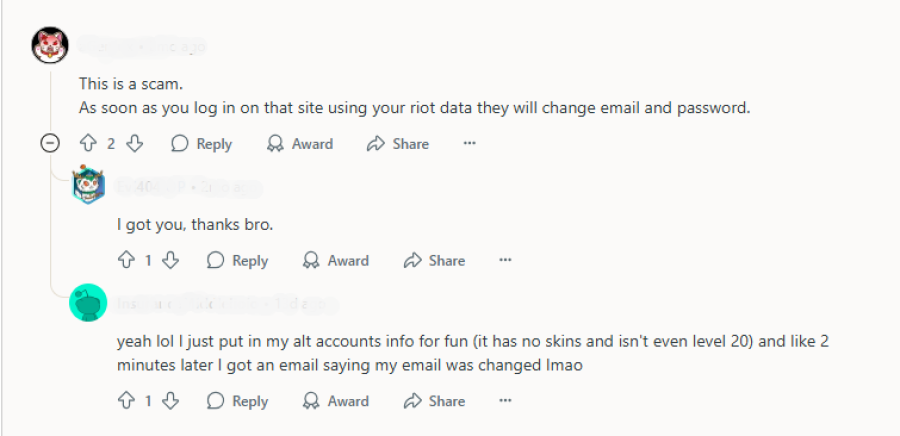The width and height of the screenshot is (900, 436).
Task: Share the 'I got you, thanks bro' reply
Action: (434, 260)
